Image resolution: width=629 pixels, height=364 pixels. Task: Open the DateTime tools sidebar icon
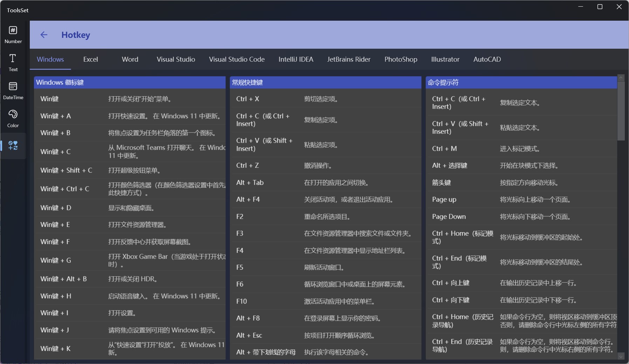(13, 91)
